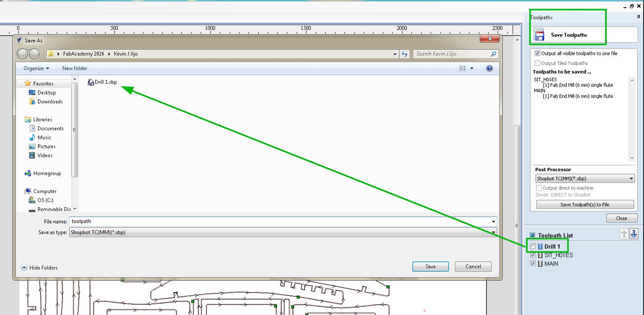Click the Cancel button

[473, 267]
